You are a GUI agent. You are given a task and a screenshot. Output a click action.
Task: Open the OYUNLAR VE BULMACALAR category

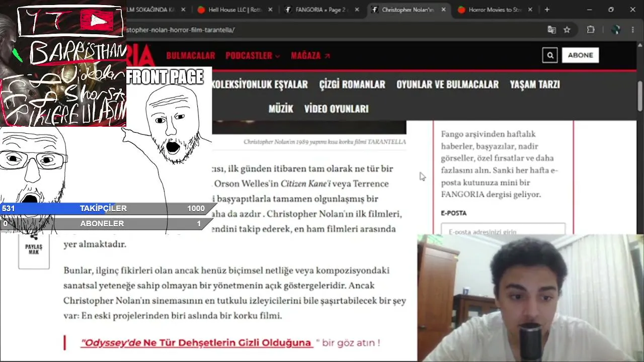click(x=447, y=84)
